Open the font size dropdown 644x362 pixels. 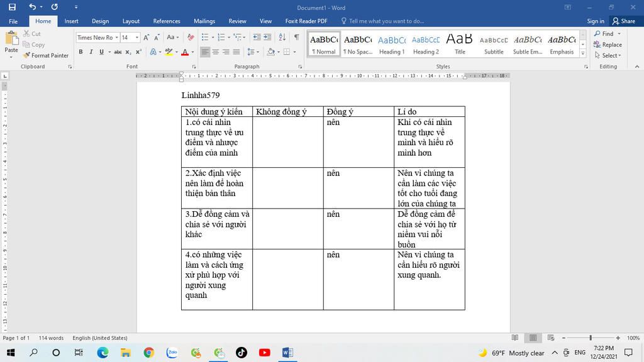pyautogui.click(x=136, y=37)
